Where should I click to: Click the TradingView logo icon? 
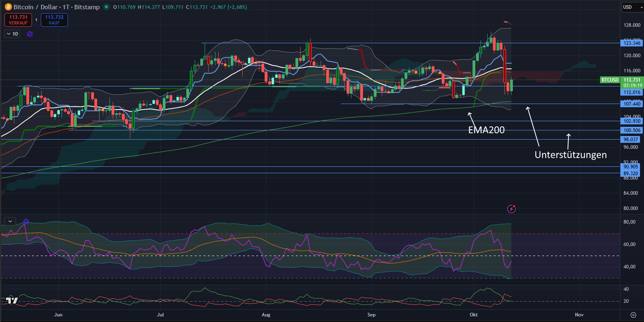tap(12, 300)
